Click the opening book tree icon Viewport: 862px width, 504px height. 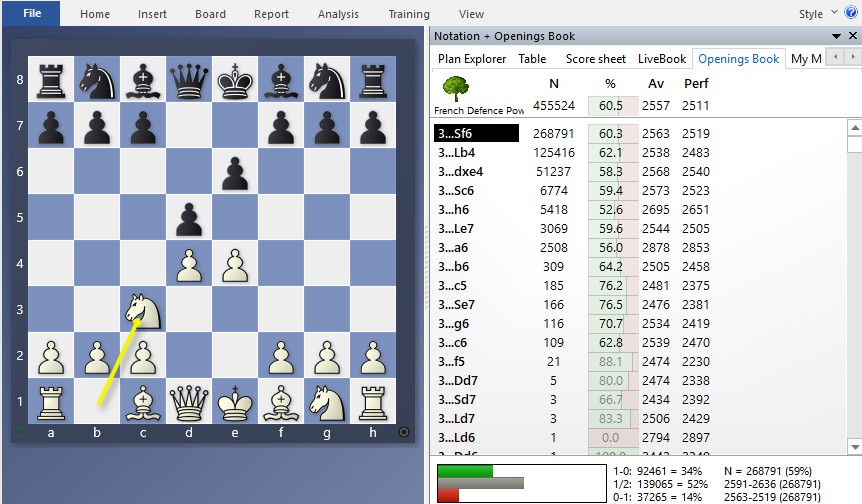pos(456,89)
